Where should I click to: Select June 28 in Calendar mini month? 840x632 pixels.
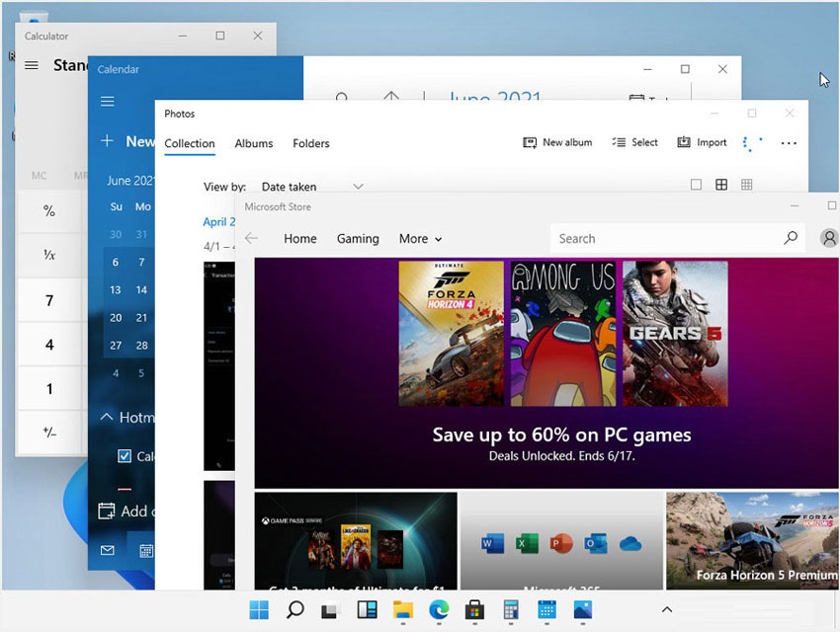point(141,346)
